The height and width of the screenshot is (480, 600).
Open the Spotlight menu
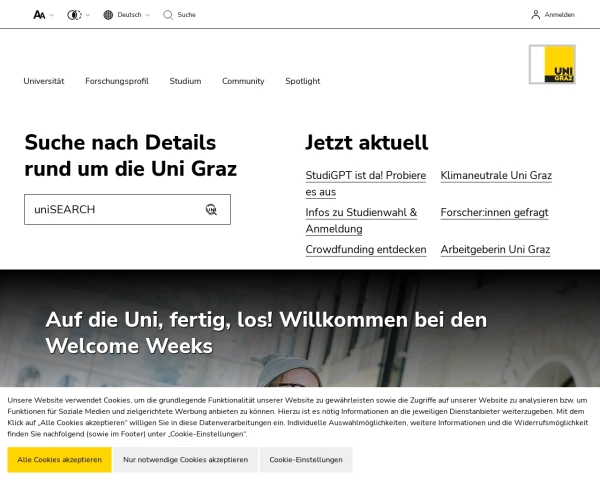pos(303,81)
